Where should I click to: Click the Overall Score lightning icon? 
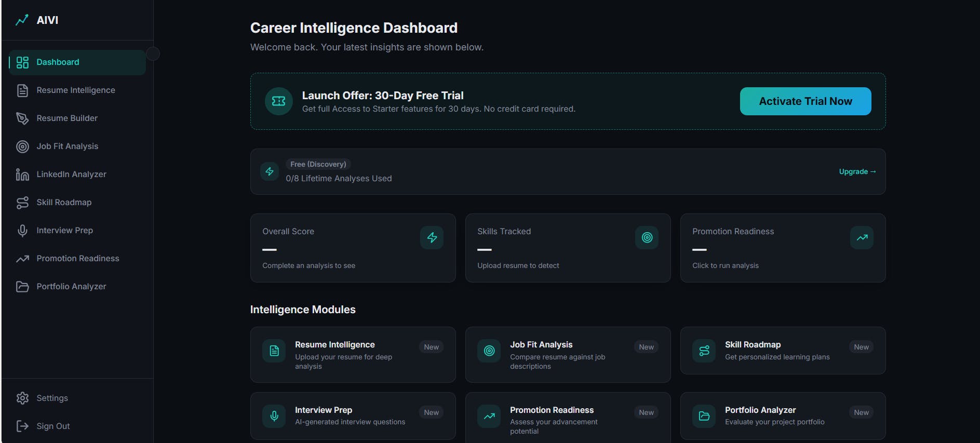(432, 238)
